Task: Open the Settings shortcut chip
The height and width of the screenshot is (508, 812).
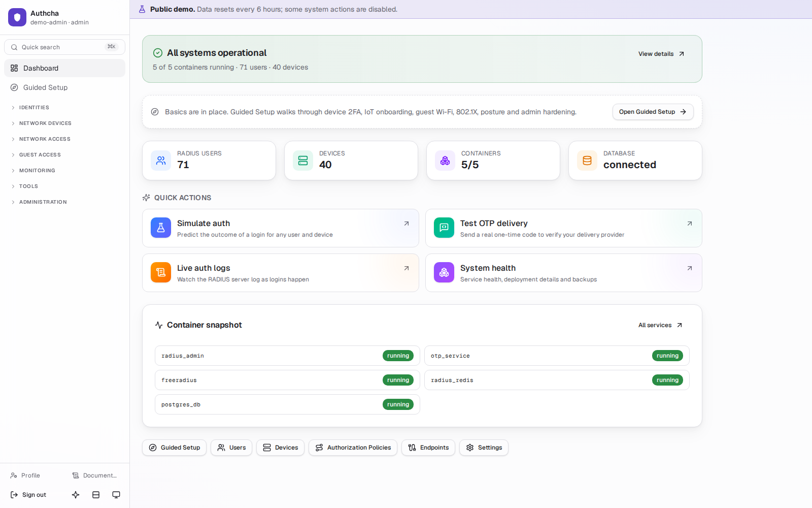Action: (x=484, y=448)
